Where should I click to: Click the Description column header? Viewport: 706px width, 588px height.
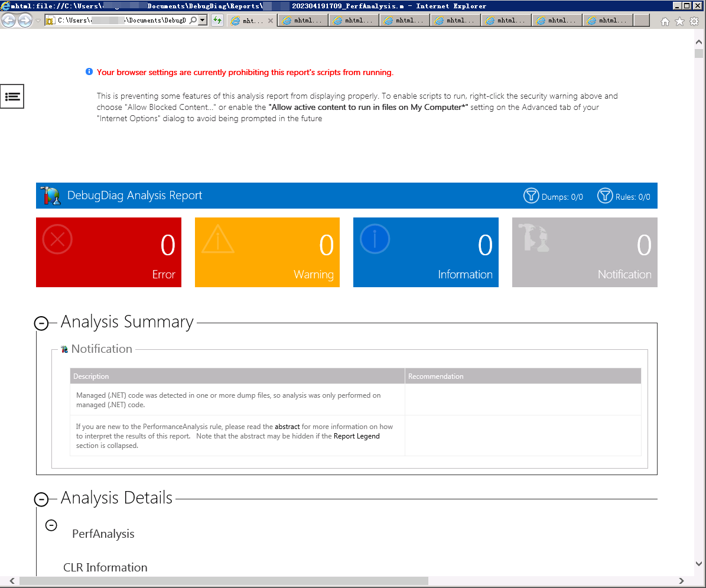tap(237, 376)
